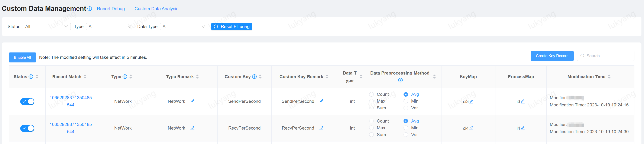This screenshot has height=144, width=644.
Task: Edit Custom Key Remark for RecvPerSecond
Action: [x=321, y=128]
